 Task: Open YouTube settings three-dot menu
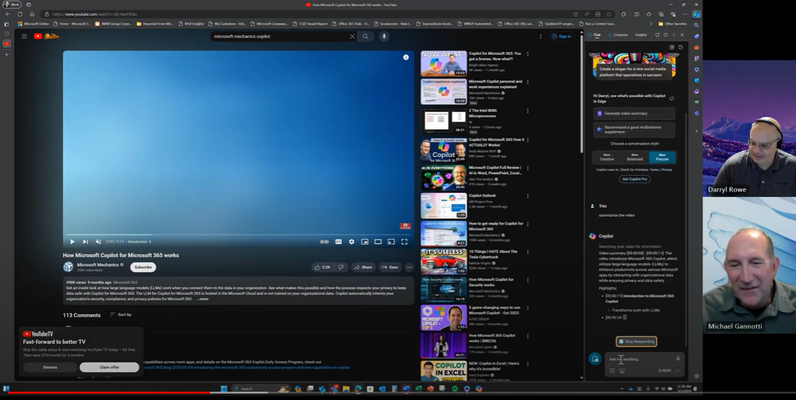point(541,37)
